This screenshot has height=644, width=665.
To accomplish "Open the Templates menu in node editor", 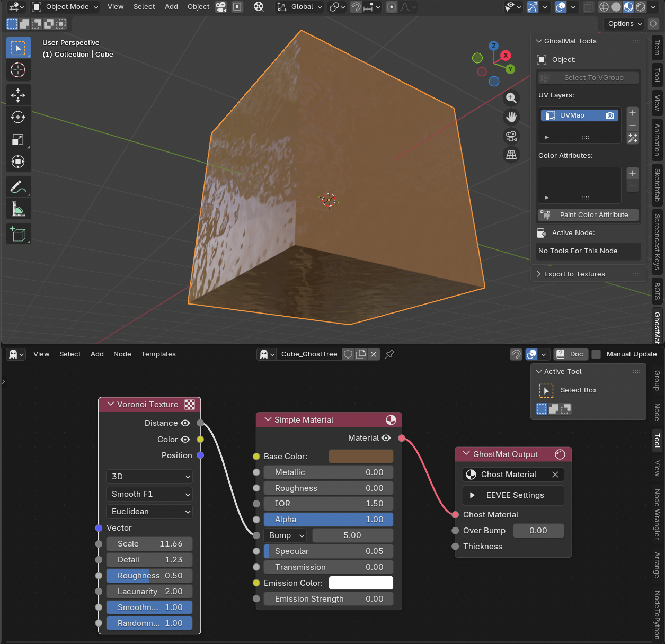I will pyautogui.click(x=158, y=354).
